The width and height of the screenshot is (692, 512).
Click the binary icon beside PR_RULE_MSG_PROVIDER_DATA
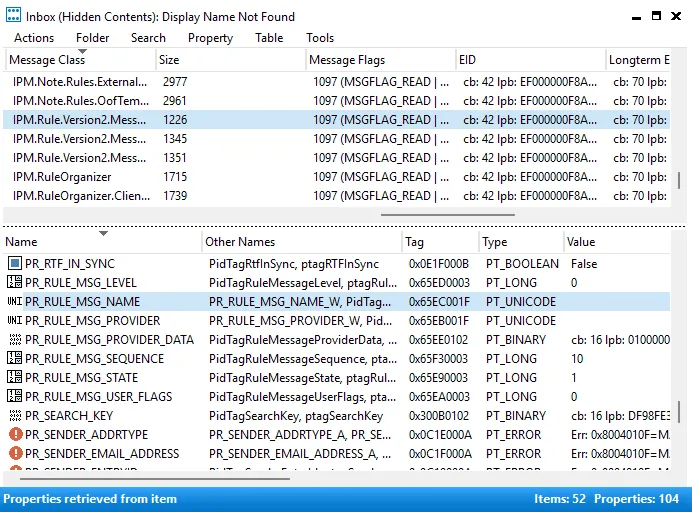[15, 339]
